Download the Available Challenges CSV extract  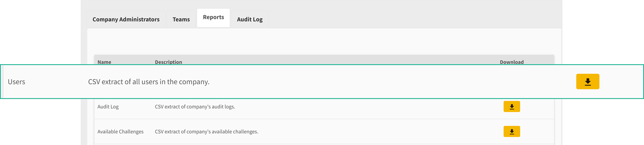click(511, 132)
